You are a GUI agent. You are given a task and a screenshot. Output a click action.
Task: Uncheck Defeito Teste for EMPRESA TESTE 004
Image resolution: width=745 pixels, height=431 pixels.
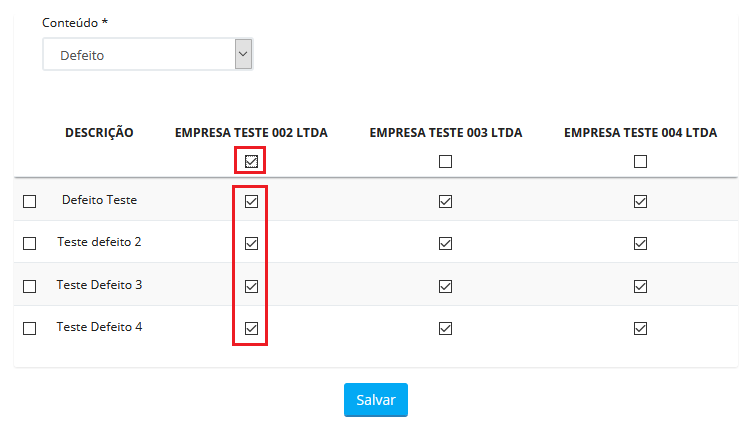(x=641, y=201)
